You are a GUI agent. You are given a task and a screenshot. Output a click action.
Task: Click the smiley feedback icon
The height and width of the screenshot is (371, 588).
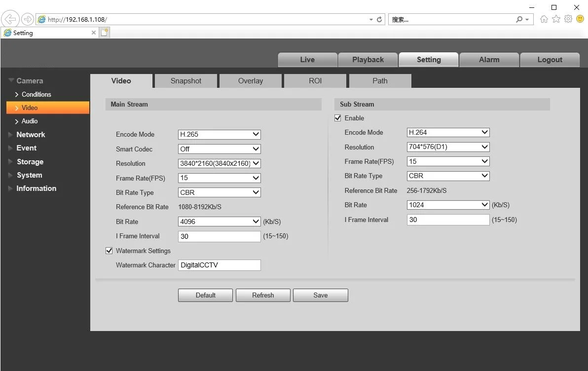click(x=580, y=19)
